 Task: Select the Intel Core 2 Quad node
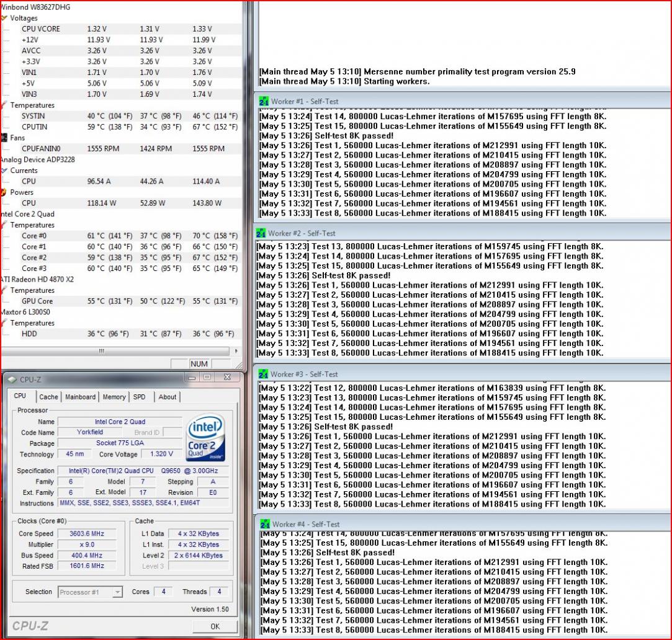point(27,214)
